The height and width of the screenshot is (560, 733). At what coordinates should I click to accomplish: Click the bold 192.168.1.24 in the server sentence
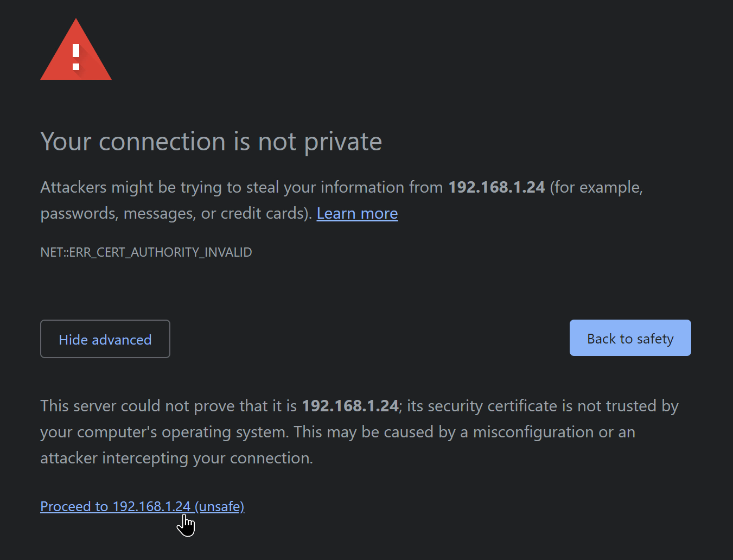(350, 406)
